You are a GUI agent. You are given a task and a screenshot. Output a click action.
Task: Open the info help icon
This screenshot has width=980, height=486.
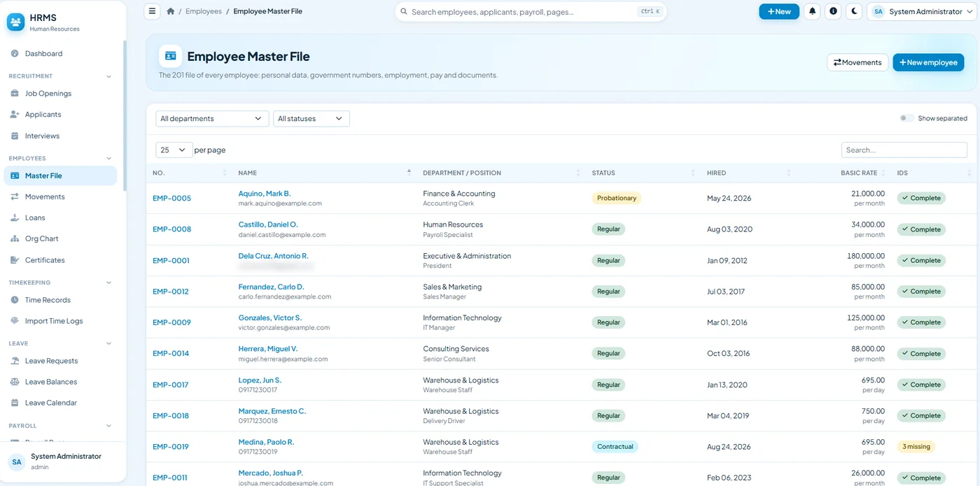coord(833,11)
